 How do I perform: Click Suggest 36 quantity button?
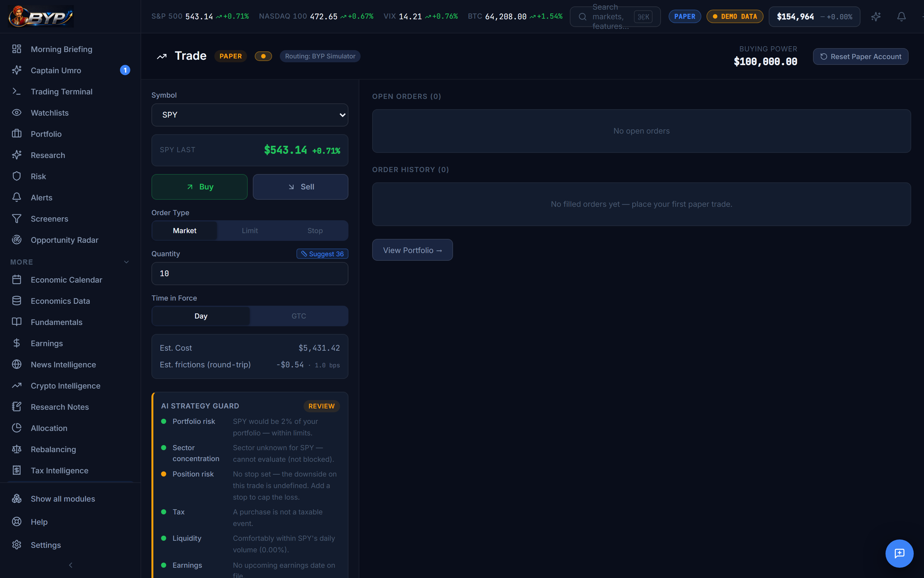[322, 254]
